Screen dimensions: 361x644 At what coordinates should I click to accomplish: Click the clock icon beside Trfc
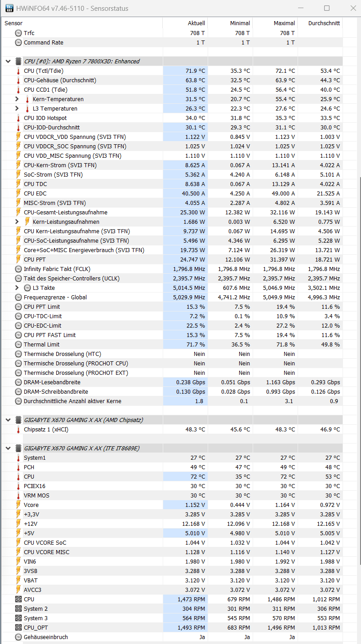pos(18,33)
